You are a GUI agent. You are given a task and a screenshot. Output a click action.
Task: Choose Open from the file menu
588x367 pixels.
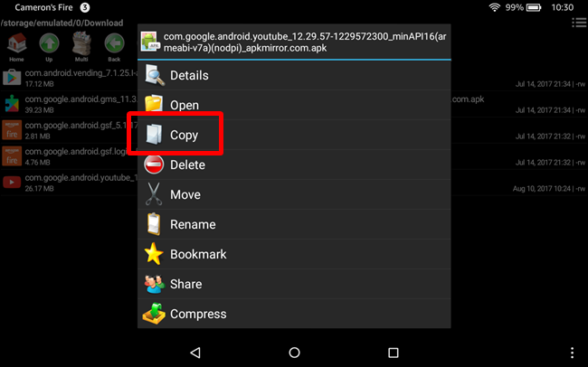tap(294, 105)
